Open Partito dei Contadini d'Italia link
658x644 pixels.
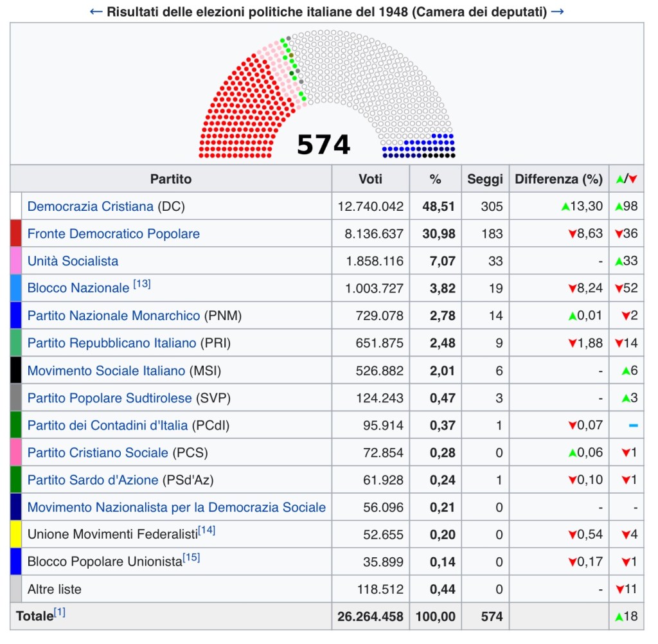pyautogui.click(x=107, y=425)
